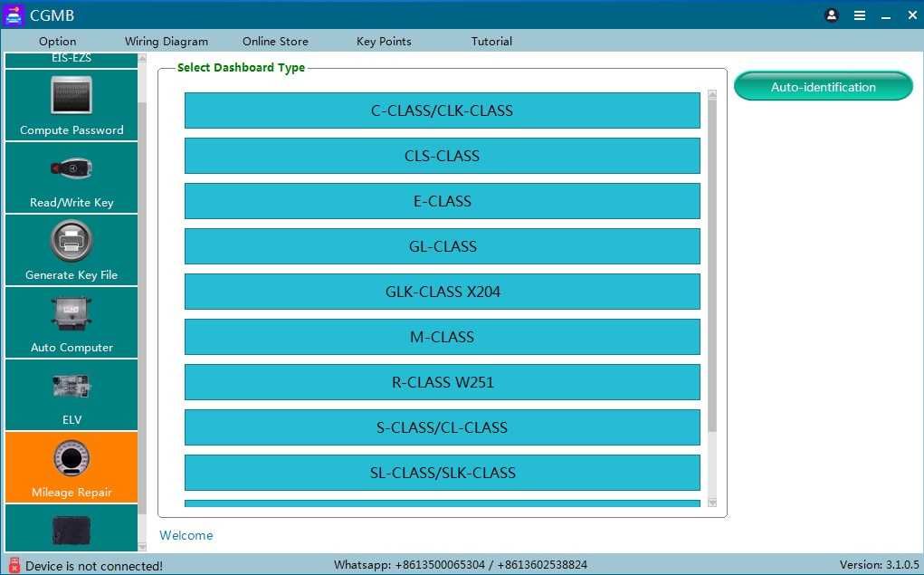Click the sidebar scroll down arrow
This screenshot has height=575, width=924.
coord(142,547)
